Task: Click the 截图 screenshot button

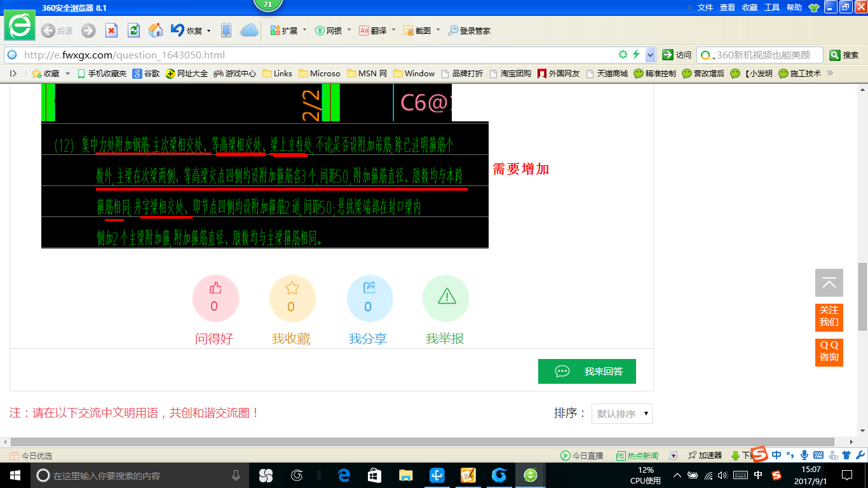Action: 417,30
